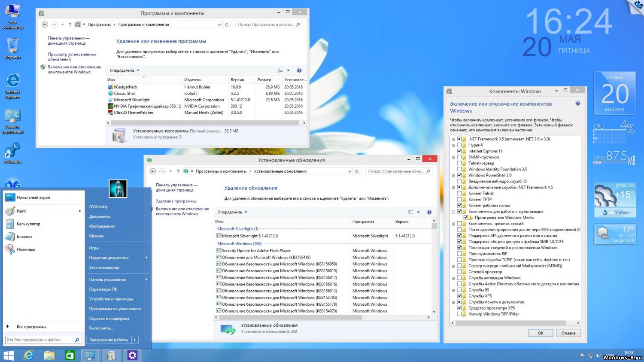Open the gear settings icon on taskbar

[132, 355]
